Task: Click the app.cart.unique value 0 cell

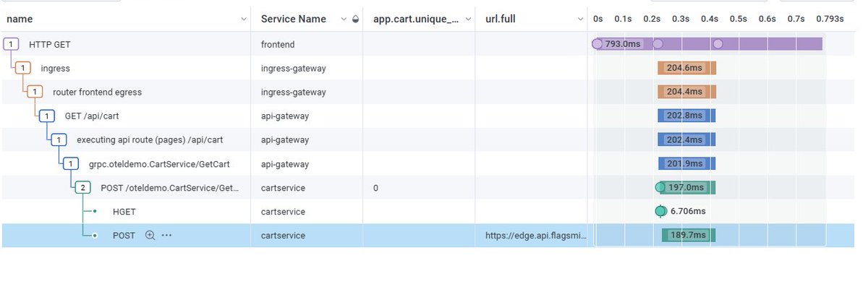Action: point(419,188)
